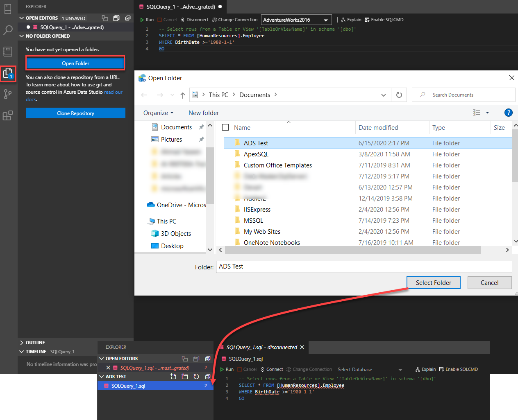The height and width of the screenshot is (420, 518).
Task: Click New File icon in ADS TEST header
Action: pyautogui.click(x=173, y=377)
